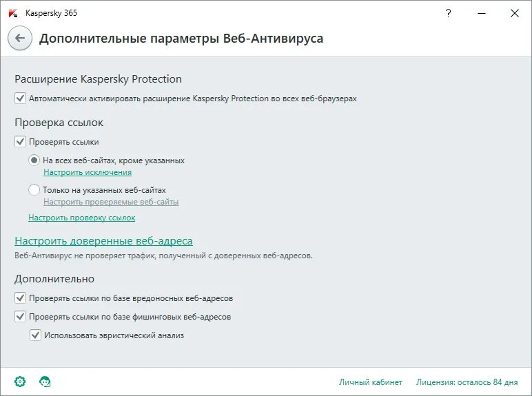Click the Дополнительно section heading

tap(54, 279)
